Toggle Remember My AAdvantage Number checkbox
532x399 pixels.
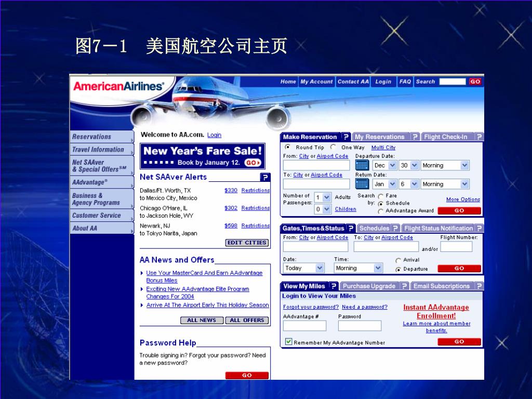coord(288,342)
